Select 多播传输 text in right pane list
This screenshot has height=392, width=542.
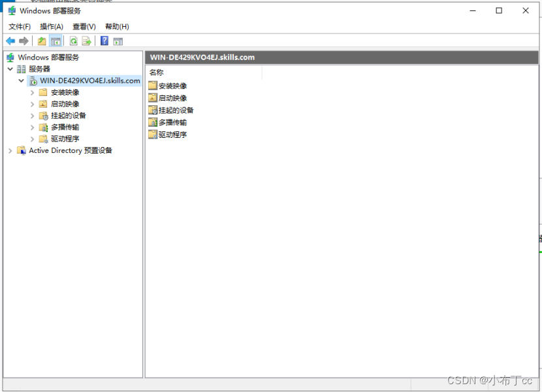pyautogui.click(x=172, y=122)
